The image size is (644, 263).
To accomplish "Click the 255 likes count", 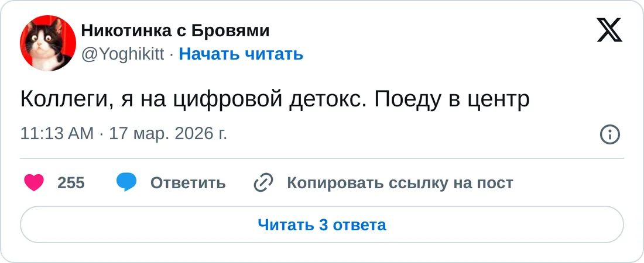I will 71,183.
